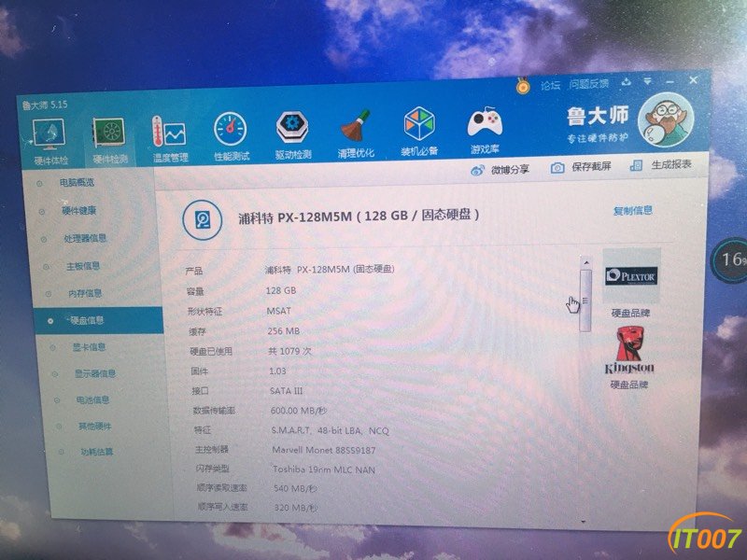Click the usage count 共 1079 次
The width and height of the screenshot is (747, 560).
tap(289, 351)
